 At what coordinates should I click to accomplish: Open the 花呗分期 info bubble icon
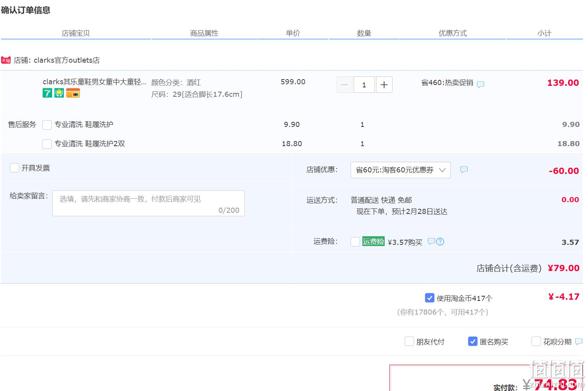pyautogui.click(x=579, y=342)
